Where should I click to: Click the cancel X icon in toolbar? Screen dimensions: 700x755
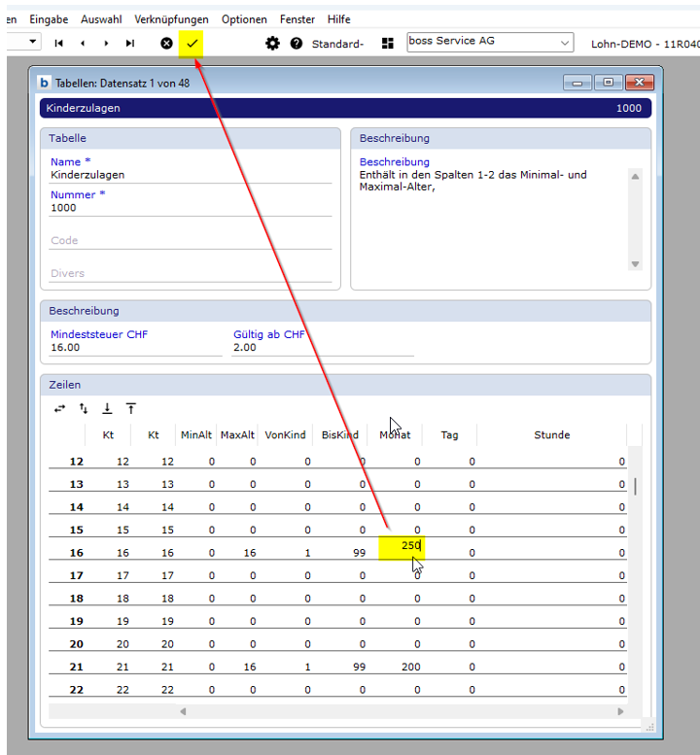pyautogui.click(x=166, y=44)
